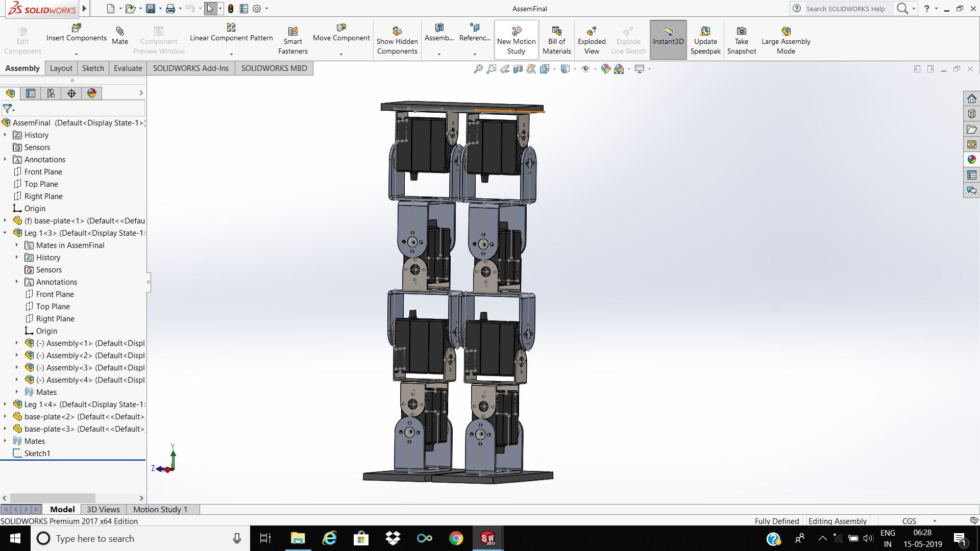980x551 pixels.
Task: Expand the Leg 1<4> tree node
Action: 5,405
